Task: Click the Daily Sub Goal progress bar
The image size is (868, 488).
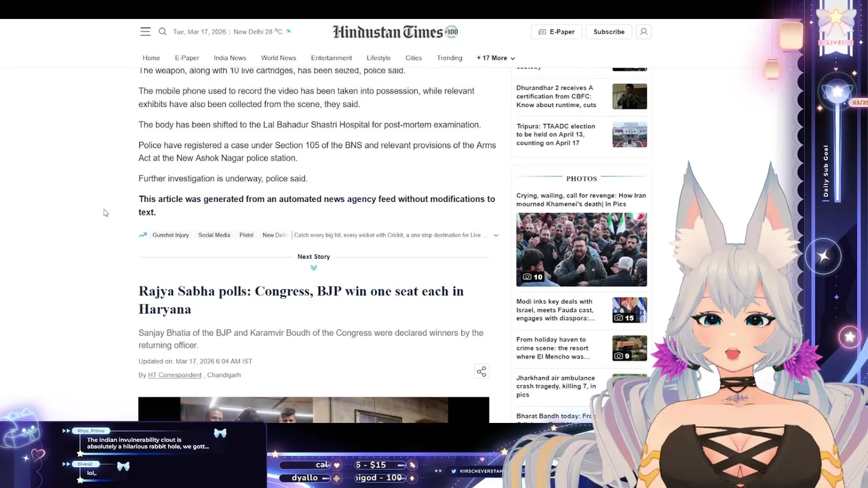Action: [x=838, y=152]
